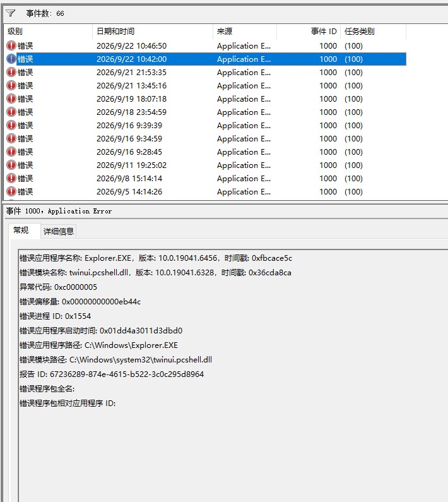Select event dated 2026/9/16 9:34:59
The image size is (448, 502).
tap(205, 139)
